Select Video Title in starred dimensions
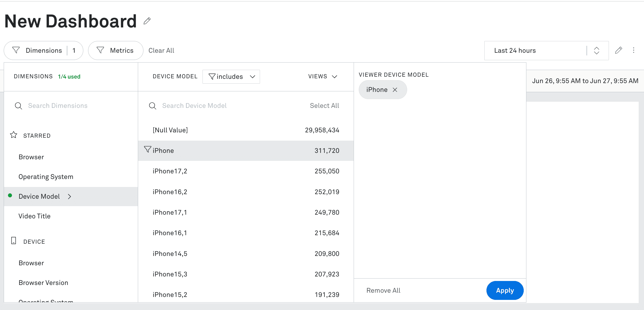Image resolution: width=644 pixels, height=310 pixels. 35,216
